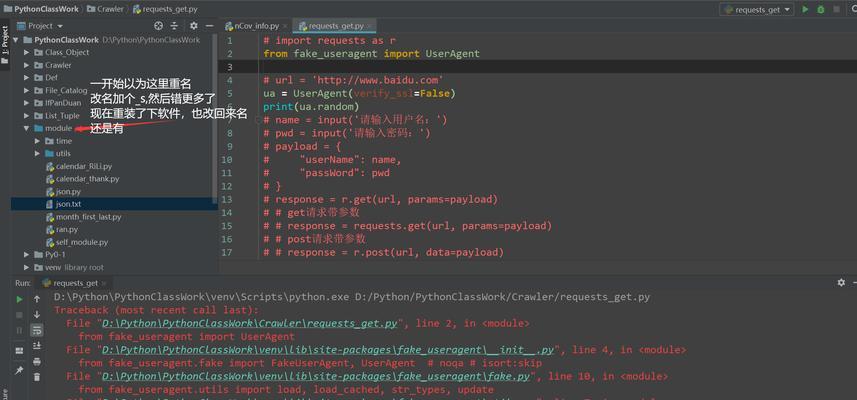This screenshot has height=400, width=857.
Task: Expand the Crawler folder arrow
Action: (26, 65)
